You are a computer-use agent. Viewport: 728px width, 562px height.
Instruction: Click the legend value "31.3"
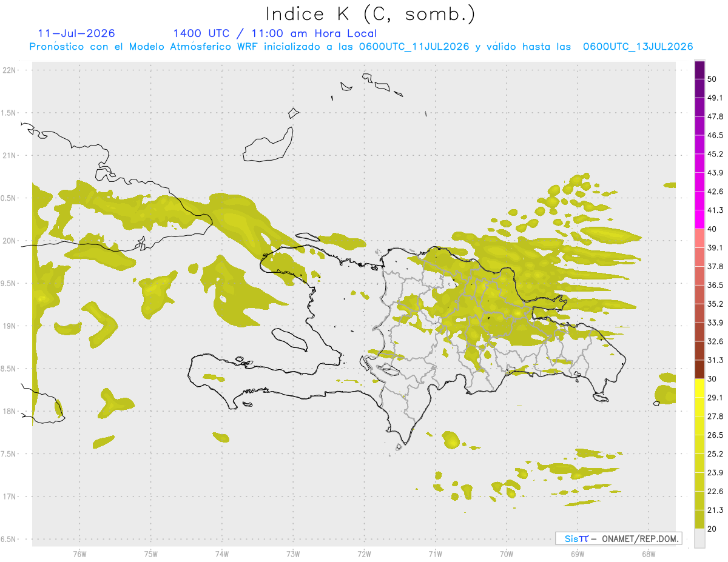pyautogui.click(x=716, y=360)
